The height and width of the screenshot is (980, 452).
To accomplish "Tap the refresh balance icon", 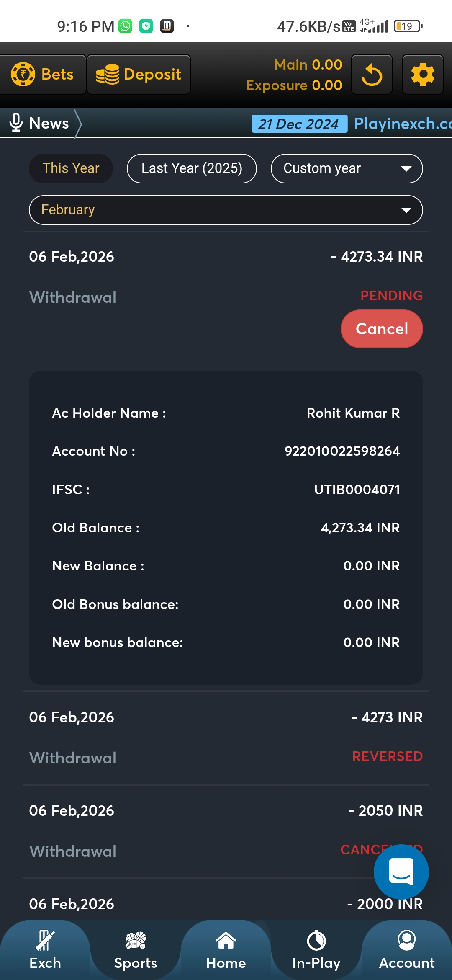I will pos(372,75).
